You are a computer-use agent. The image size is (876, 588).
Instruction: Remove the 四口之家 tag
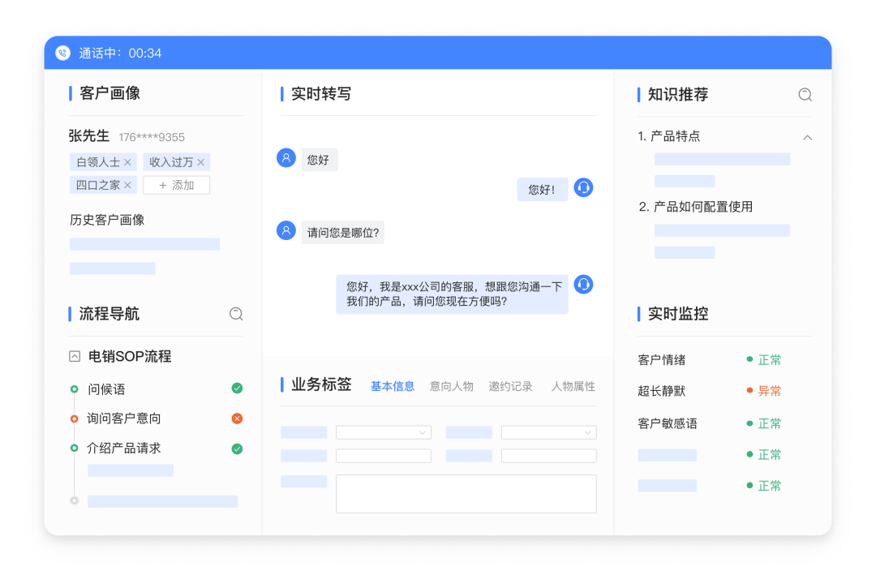(x=127, y=186)
